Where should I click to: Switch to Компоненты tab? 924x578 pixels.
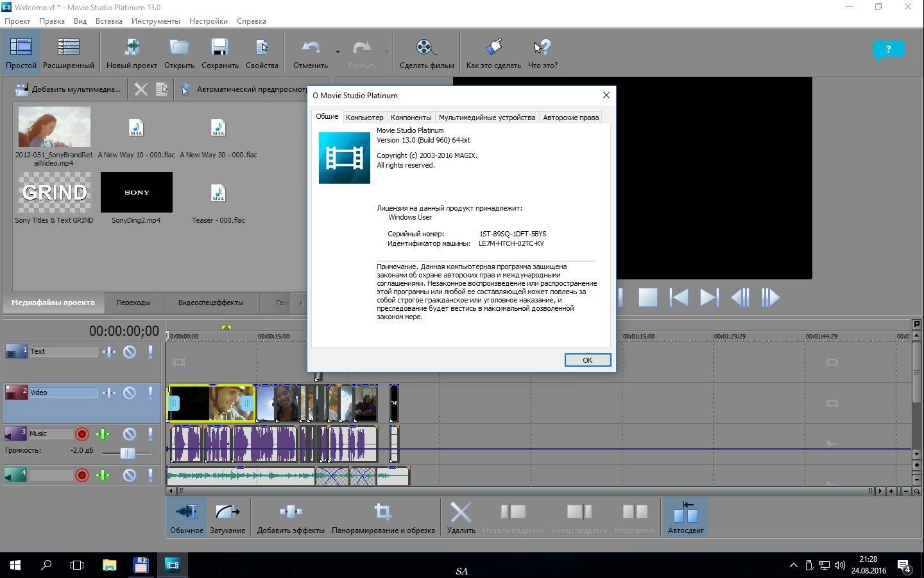(411, 118)
